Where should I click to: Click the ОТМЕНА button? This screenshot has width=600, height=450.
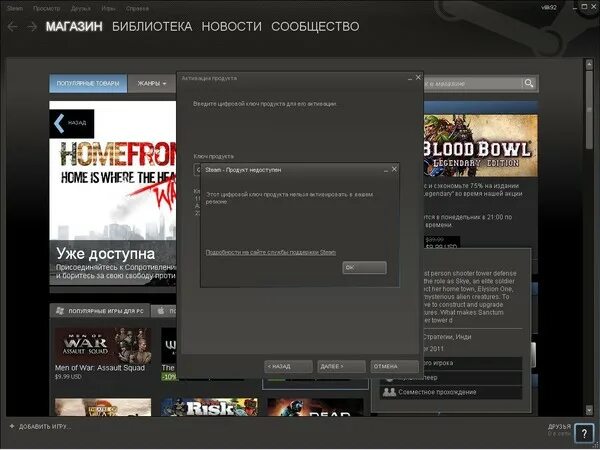click(x=395, y=367)
